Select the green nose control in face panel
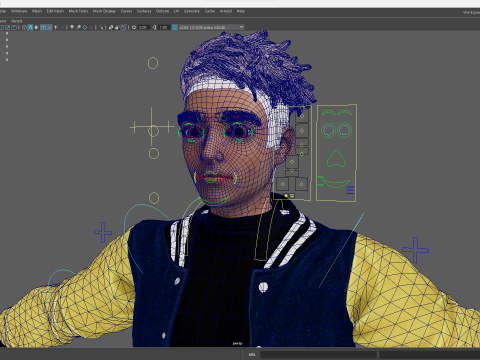480x360 pixels. click(x=336, y=159)
